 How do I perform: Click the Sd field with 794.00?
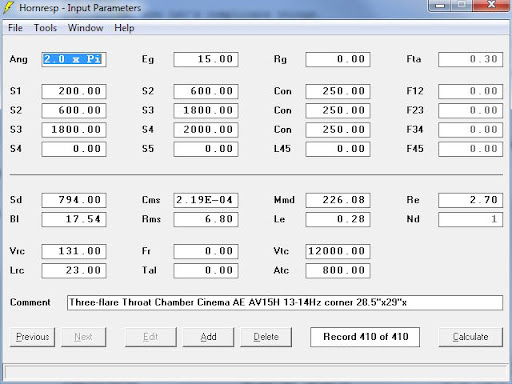point(74,200)
